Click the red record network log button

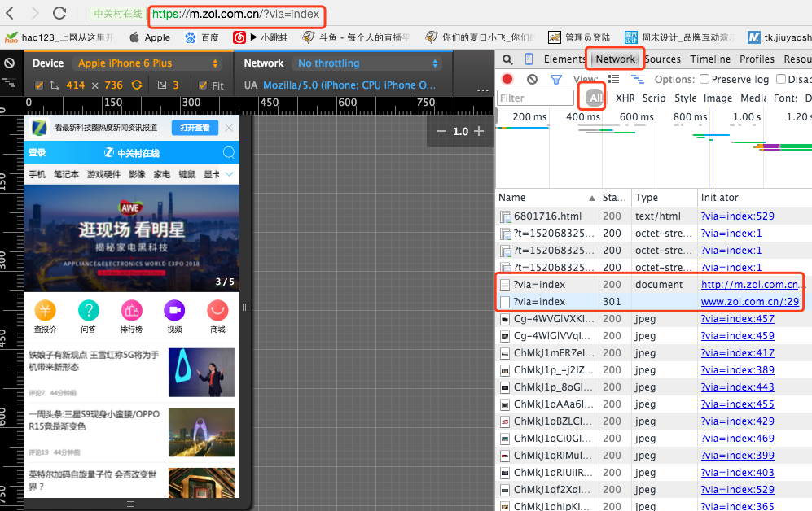[507, 79]
